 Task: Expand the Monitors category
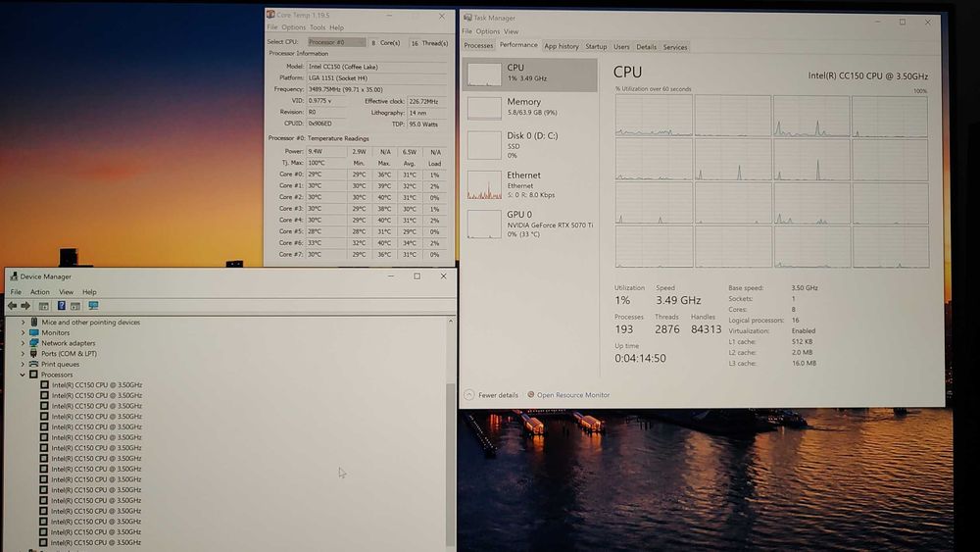click(24, 332)
